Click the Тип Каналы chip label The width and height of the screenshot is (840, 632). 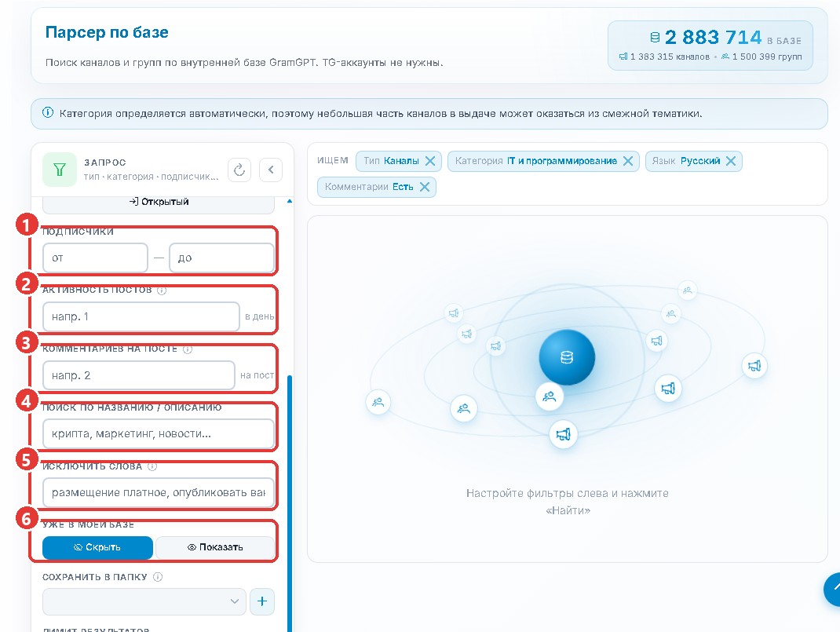click(391, 161)
